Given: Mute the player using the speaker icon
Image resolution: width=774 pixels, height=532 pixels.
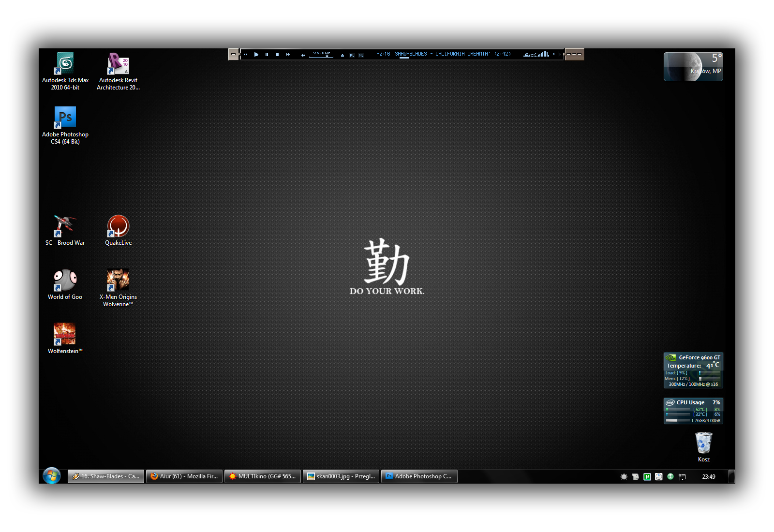Looking at the screenshot, I should click(303, 55).
